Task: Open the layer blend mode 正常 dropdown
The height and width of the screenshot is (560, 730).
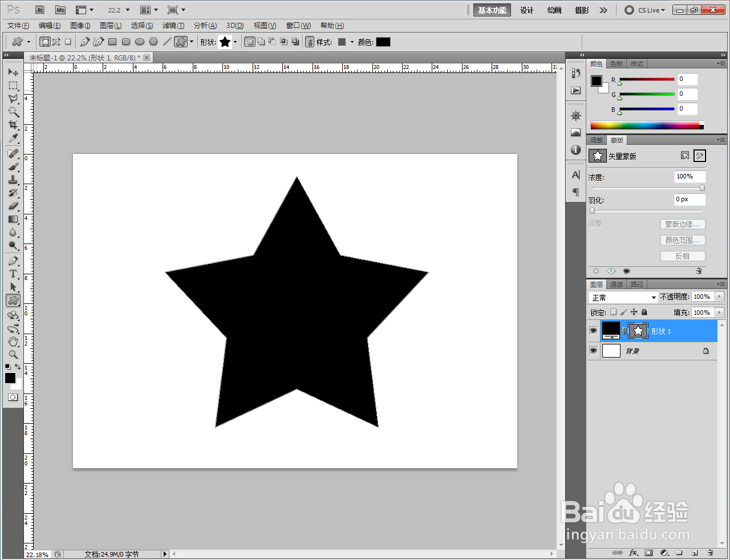Action: click(623, 297)
